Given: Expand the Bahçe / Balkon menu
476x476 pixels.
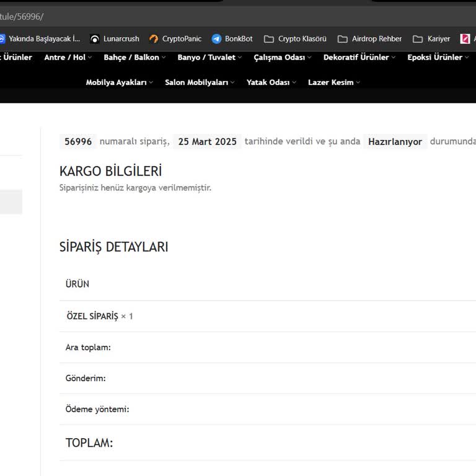Looking at the screenshot, I should coord(134,58).
